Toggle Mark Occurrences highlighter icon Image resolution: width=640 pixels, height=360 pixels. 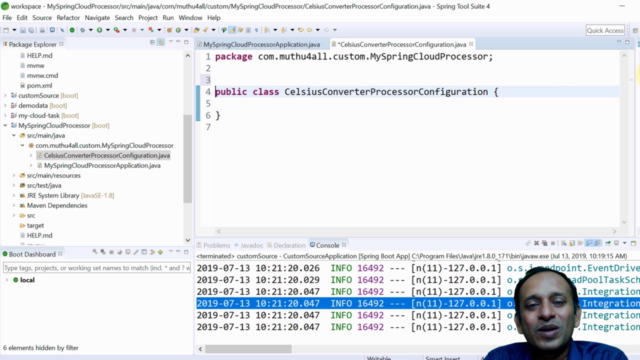point(232,30)
